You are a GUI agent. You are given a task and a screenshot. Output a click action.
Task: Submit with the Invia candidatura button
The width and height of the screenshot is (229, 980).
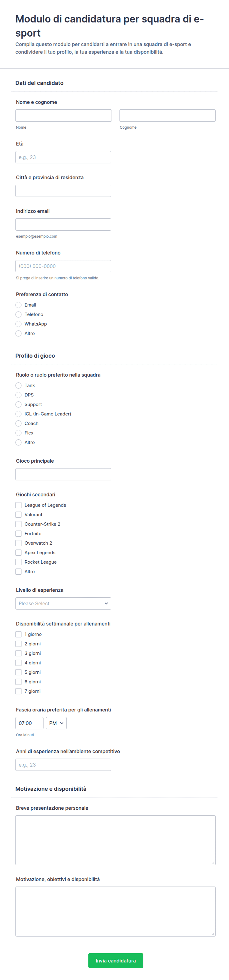coord(116,960)
